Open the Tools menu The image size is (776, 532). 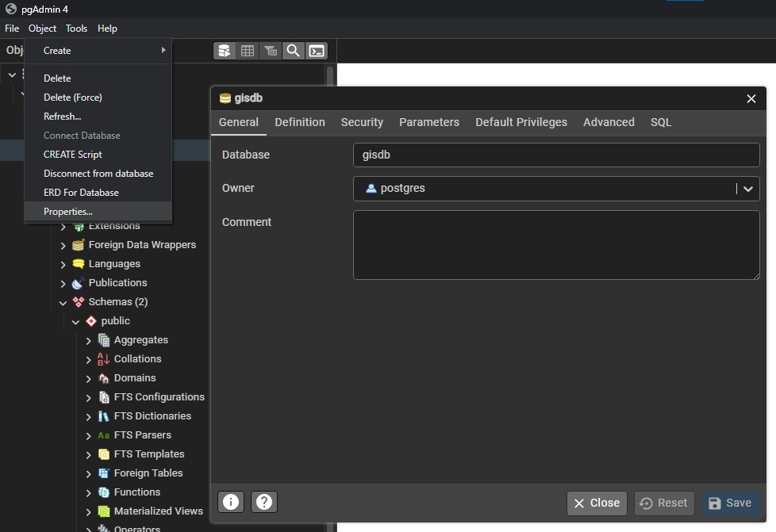tap(76, 29)
